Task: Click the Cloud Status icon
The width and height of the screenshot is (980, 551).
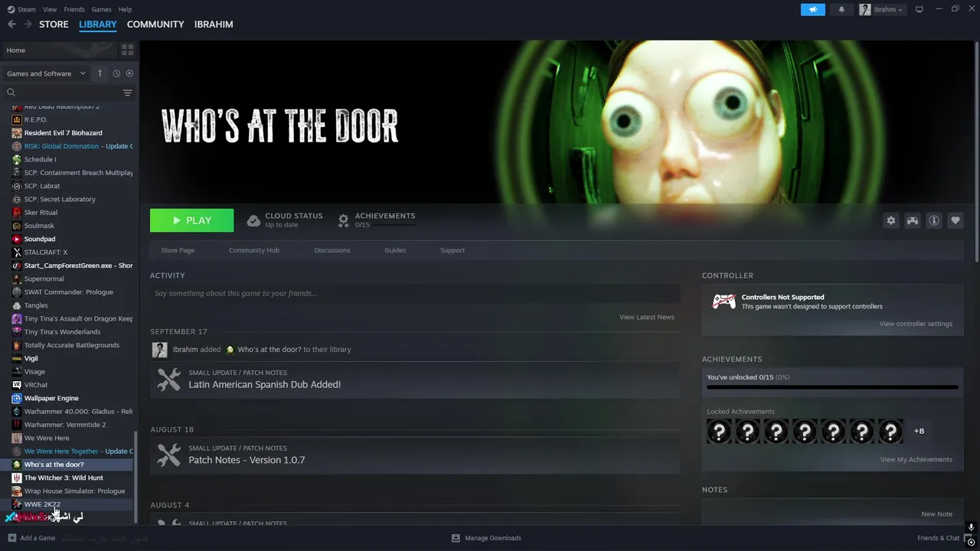Action: coord(253,220)
